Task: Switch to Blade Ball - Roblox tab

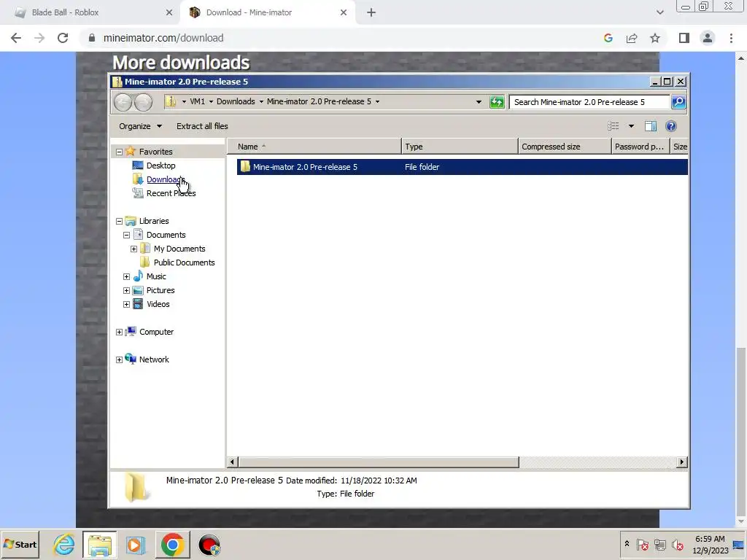Action: tap(90, 12)
